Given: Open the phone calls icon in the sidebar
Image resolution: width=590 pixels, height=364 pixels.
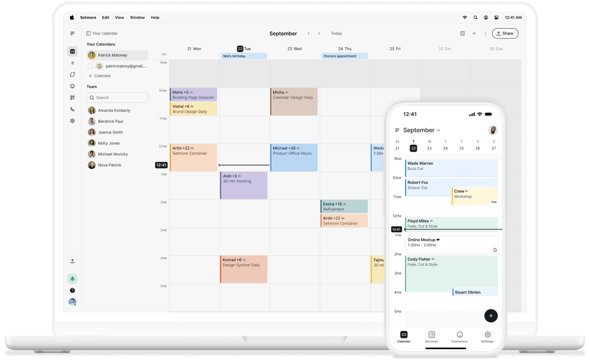Looking at the screenshot, I should [x=72, y=109].
